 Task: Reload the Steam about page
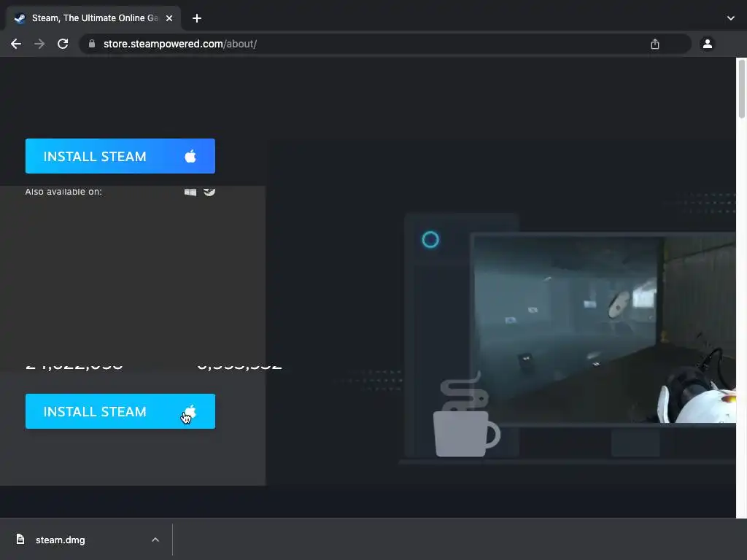tap(63, 44)
